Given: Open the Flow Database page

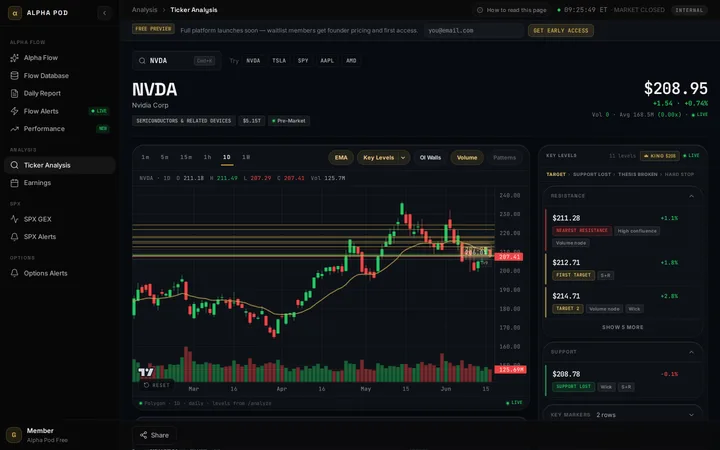Looking at the screenshot, I should (x=60, y=76).
